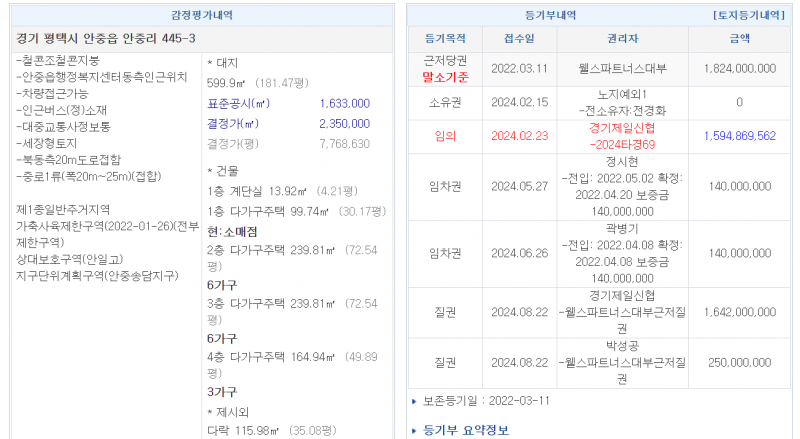Click the 결정가 value 2,350,000
The image size is (800, 439).
(x=344, y=123)
